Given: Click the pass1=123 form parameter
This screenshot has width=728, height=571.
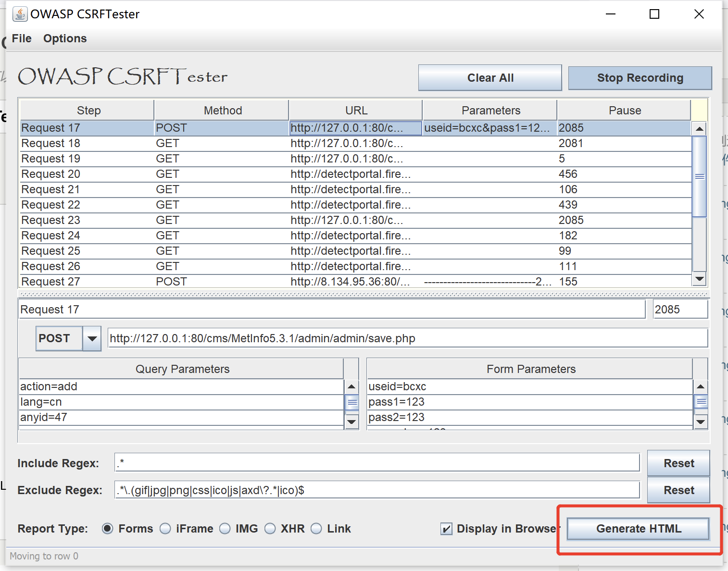Looking at the screenshot, I should 530,402.
